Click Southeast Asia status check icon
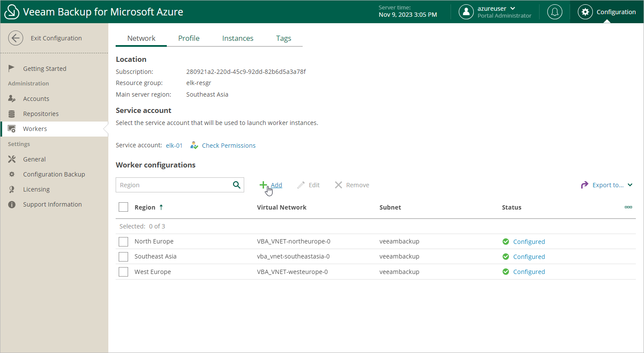Viewport: 644px width, 353px height. click(506, 256)
